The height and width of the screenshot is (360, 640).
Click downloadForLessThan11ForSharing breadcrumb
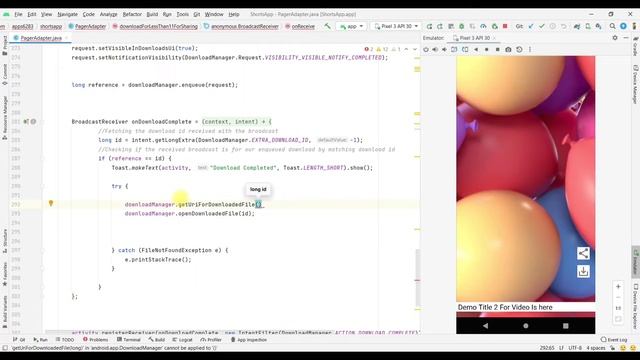click(155, 26)
